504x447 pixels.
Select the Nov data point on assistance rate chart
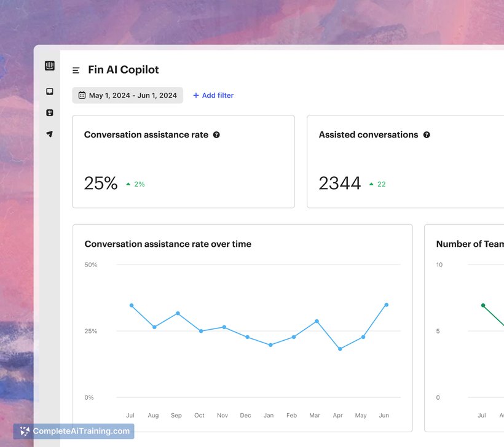(224, 327)
